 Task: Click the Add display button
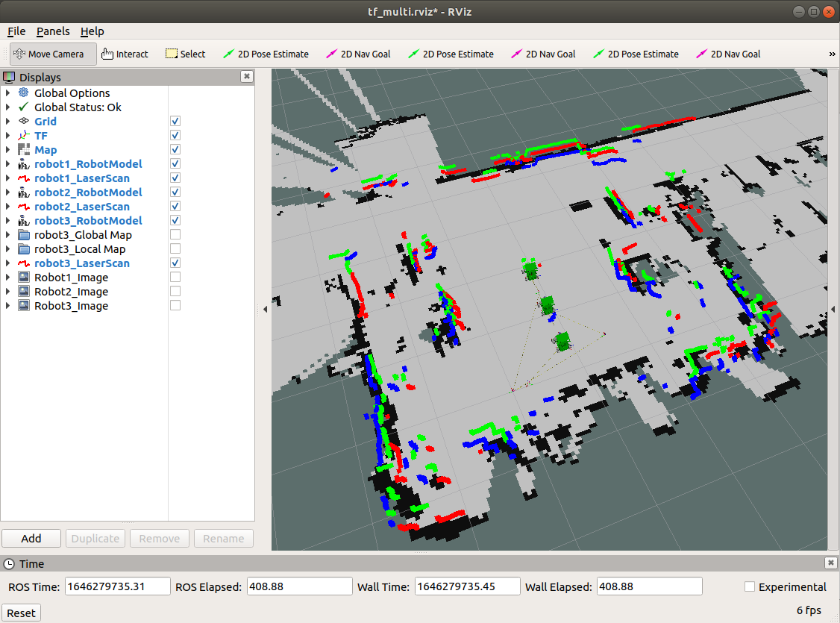(x=31, y=539)
